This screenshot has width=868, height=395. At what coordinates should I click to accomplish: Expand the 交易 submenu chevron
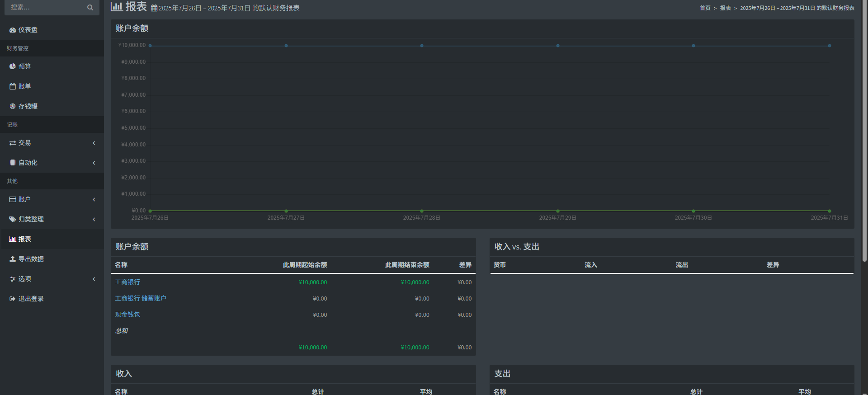(x=94, y=143)
